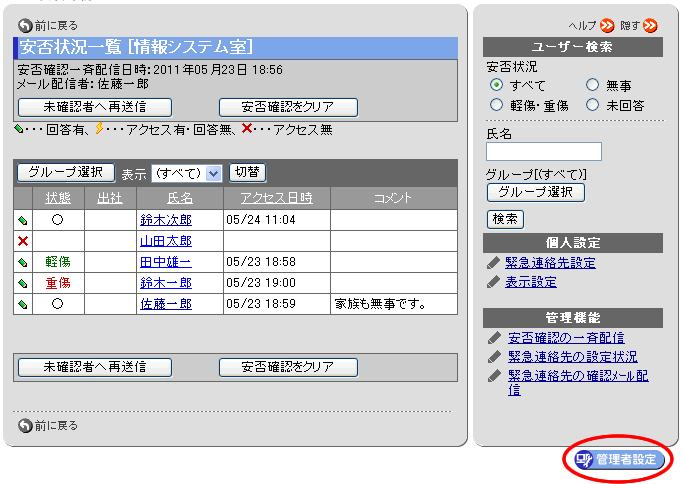Click pencil icon beside 緊急連絡先設定

tap(493, 263)
